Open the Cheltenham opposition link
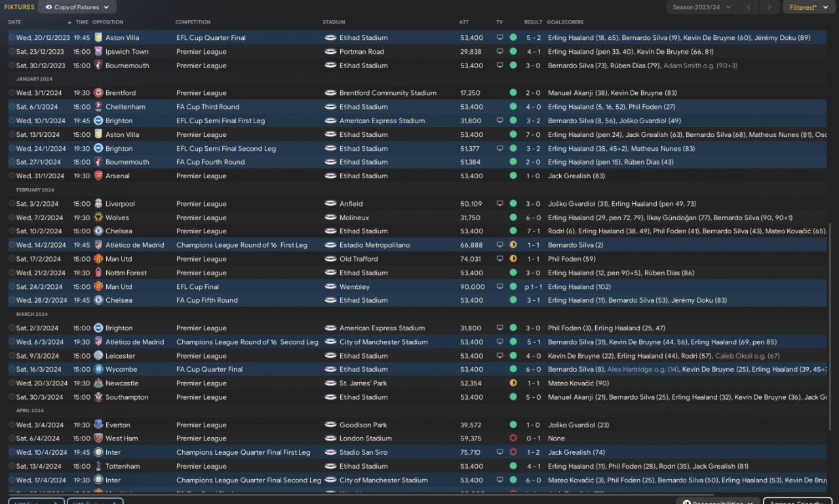The height and width of the screenshot is (504, 839). pyautogui.click(x=125, y=107)
